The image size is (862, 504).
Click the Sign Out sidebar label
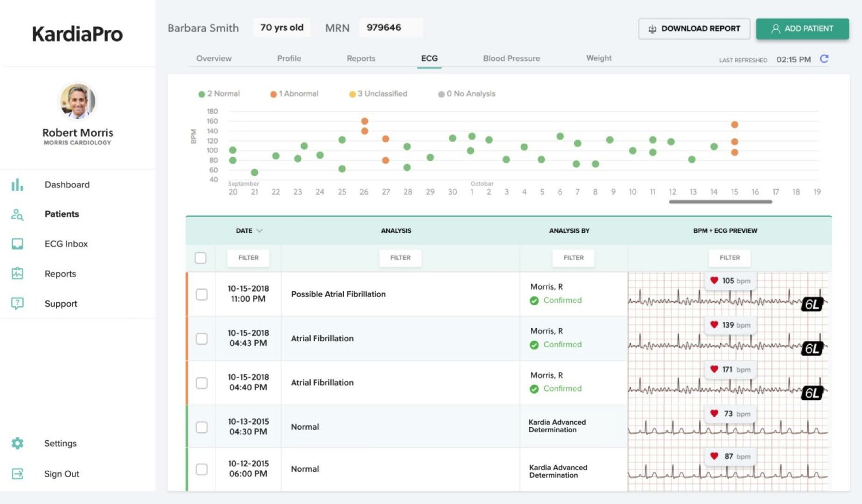(61, 474)
